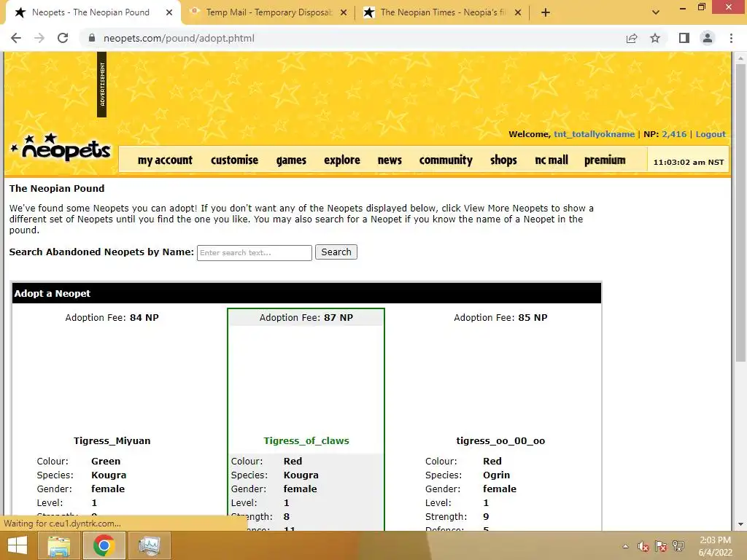Viewport: 747px width, 560px height.
Task: Focus the pet name search field
Action: pos(255,252)
